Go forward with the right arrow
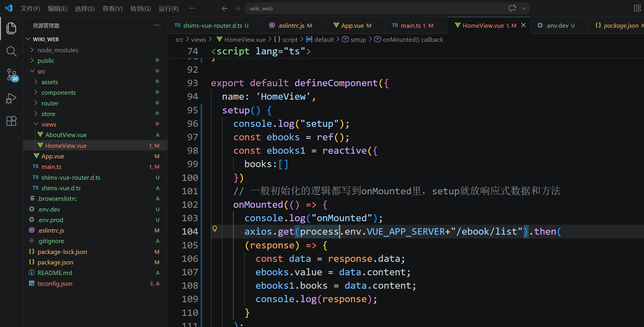 [237, 8]
